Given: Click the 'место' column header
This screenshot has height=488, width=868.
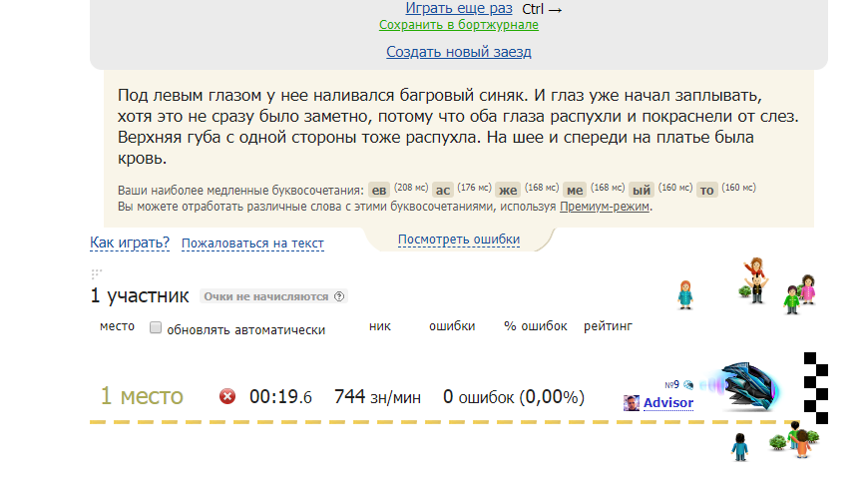Looking at the screenshot, I should (117, 325).
